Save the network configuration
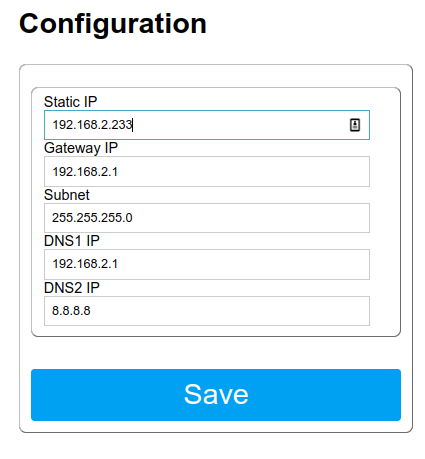The height and width of the screenshot is (459, 425). pyautogui.click(x=216, y=395)
